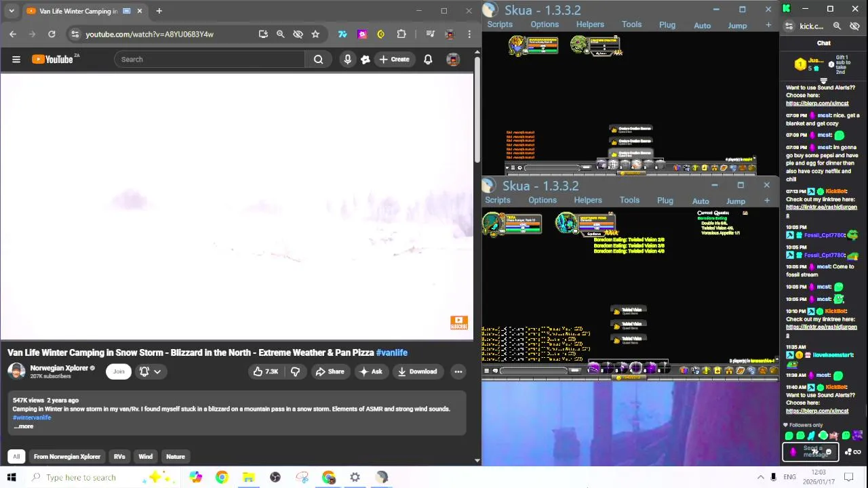Click the Chrome address bar URL
The width and height of the screenshot is (868, 488).
149,34
